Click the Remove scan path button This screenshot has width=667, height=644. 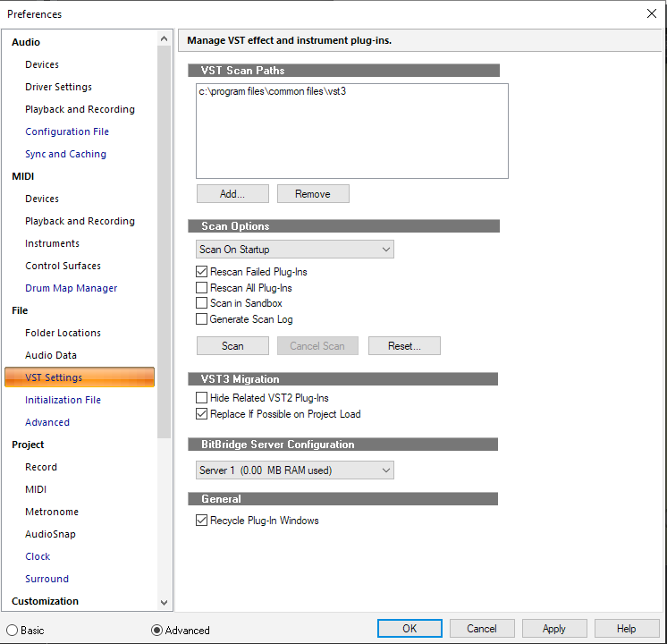[x=313, y=194]
